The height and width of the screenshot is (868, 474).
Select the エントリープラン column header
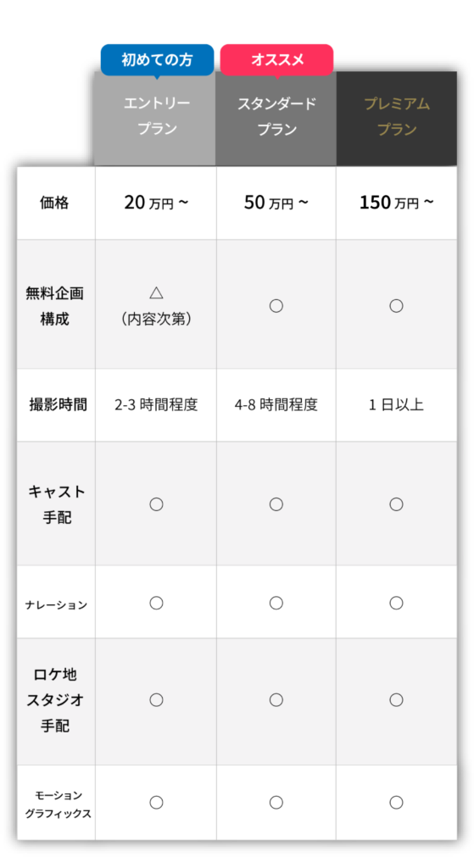(155, 118)
